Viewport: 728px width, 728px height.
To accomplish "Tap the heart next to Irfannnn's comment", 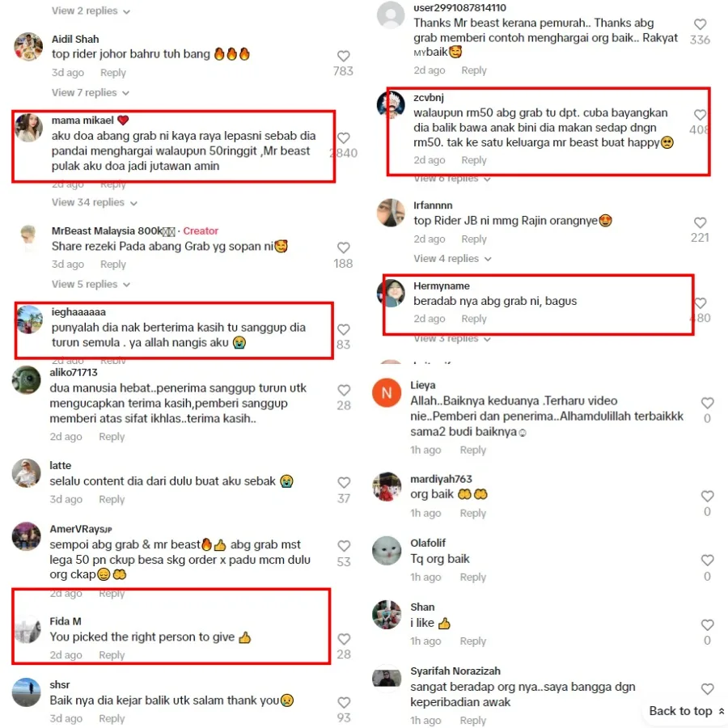I will (x=700, y=223).
